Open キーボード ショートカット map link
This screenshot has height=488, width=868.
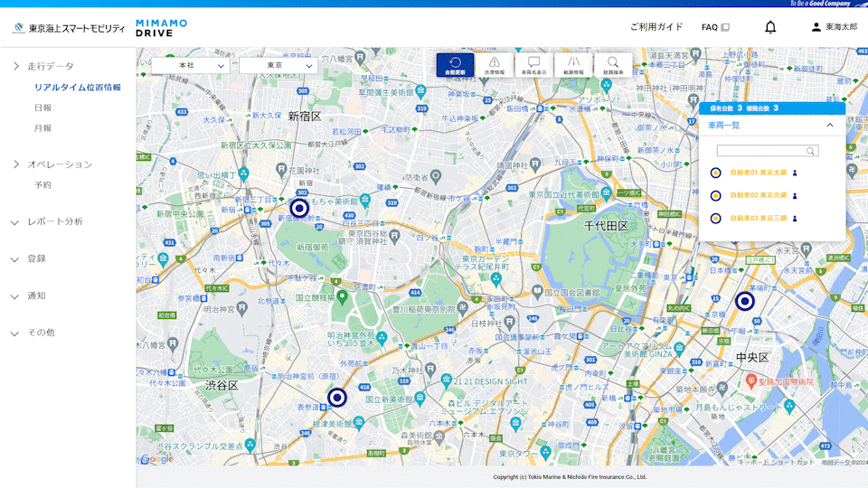pos(776,462)
